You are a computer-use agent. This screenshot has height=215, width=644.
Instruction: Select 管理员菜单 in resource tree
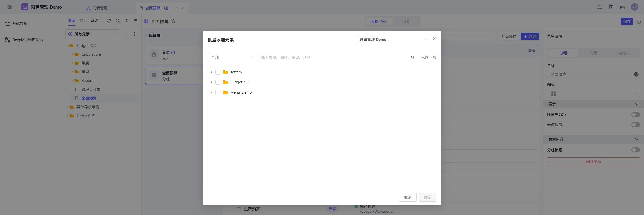(91, 90)
